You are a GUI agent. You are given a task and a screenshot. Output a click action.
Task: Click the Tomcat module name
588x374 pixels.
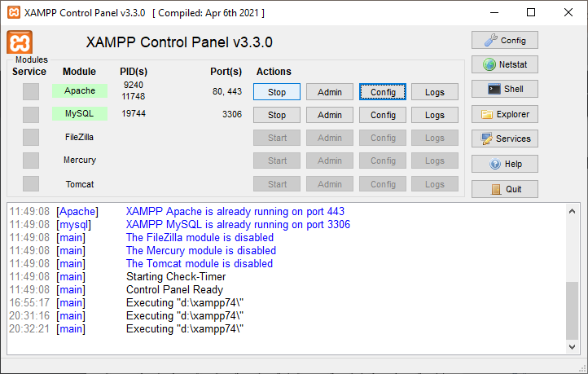point(80,184)
